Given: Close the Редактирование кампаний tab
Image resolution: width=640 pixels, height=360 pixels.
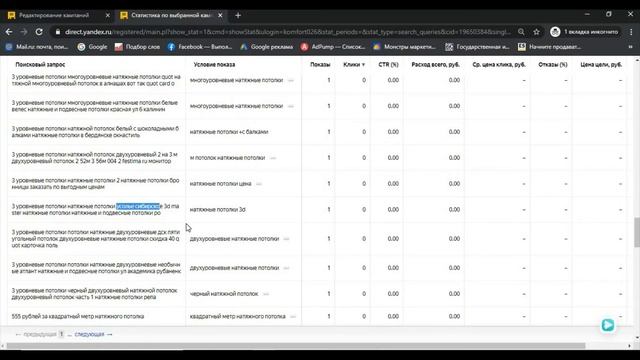Looking at the screenshot, I should coord(107,16).
